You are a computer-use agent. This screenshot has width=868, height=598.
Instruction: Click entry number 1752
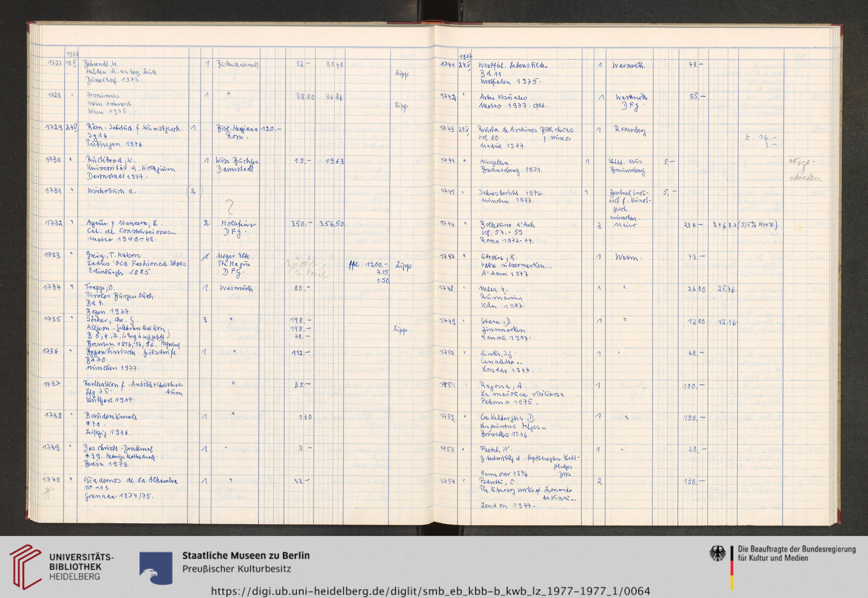pyautogui.click(x=448, y=417)
